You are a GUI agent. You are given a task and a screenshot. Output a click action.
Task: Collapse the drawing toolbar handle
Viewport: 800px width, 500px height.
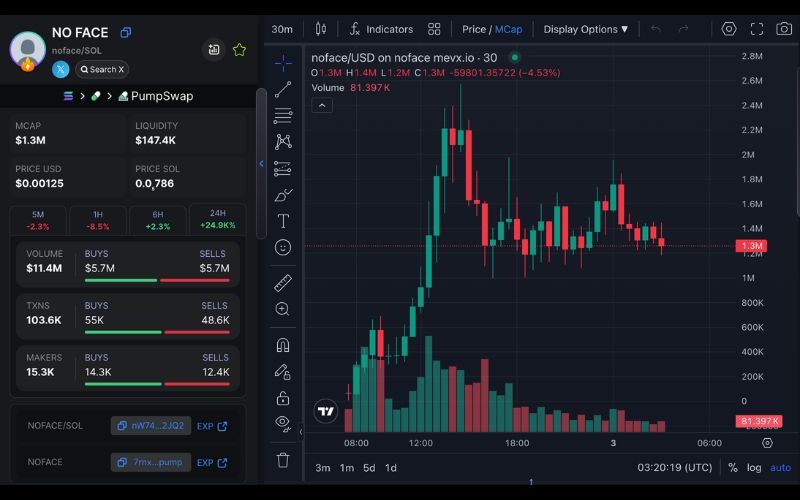tap(301, 432)
